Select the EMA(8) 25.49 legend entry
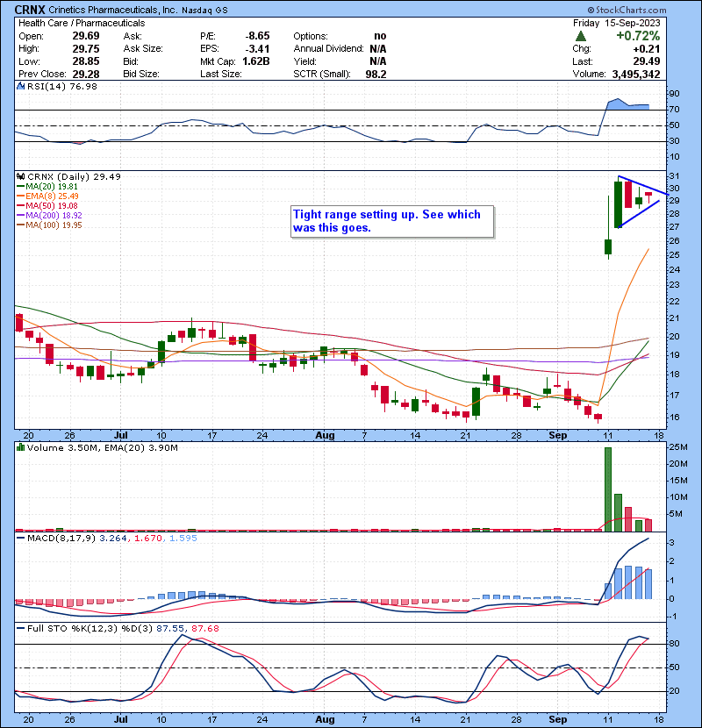The image size is (702, 728). [x=47, y=196]
